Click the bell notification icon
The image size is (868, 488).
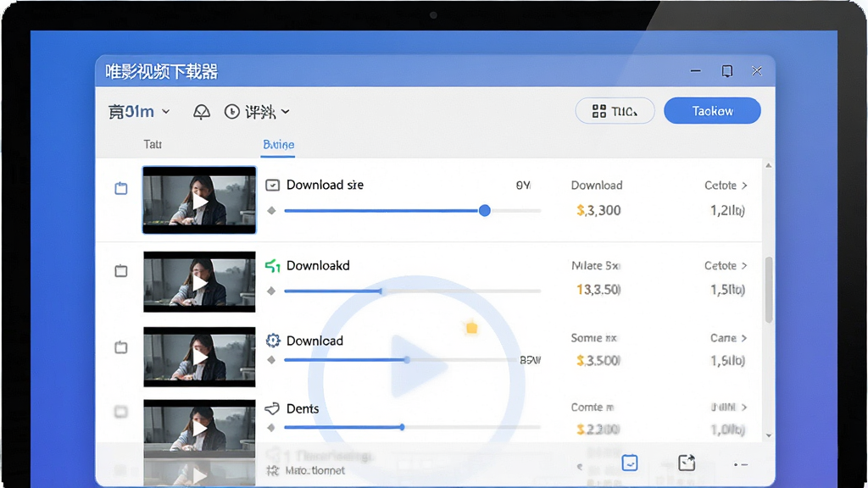[202, 112]
